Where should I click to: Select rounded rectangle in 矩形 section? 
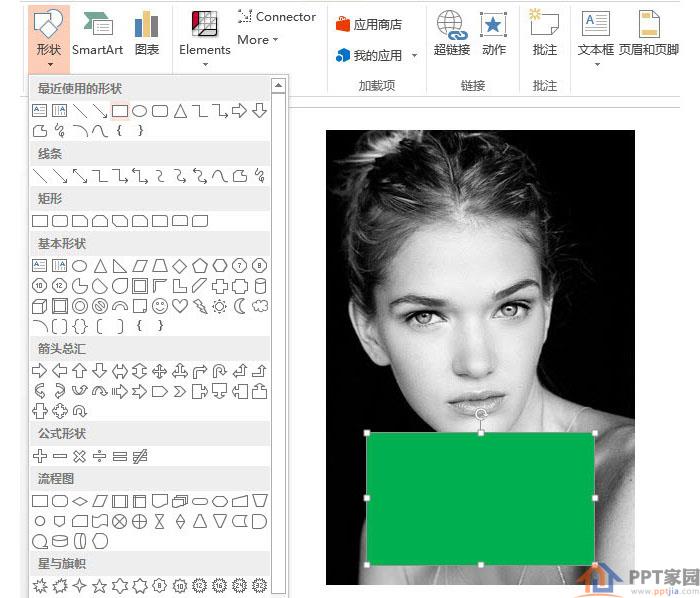pyautogui.click(x=60, y=221)
